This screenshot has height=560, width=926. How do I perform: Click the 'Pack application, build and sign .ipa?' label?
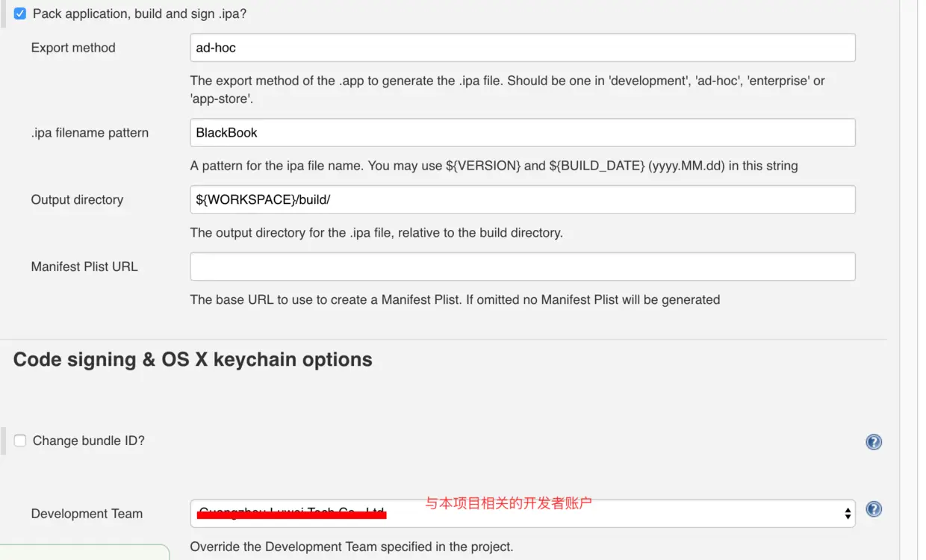point(140,14)
